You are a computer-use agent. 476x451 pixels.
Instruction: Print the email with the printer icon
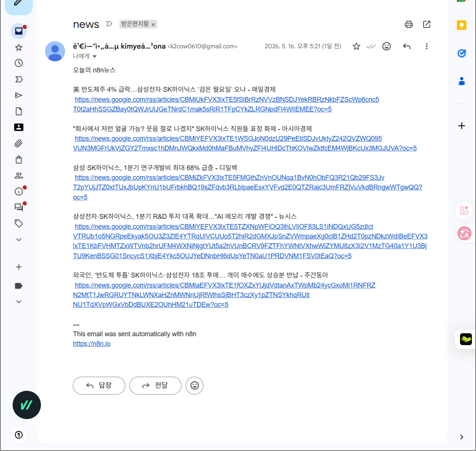tap(409, 24)
